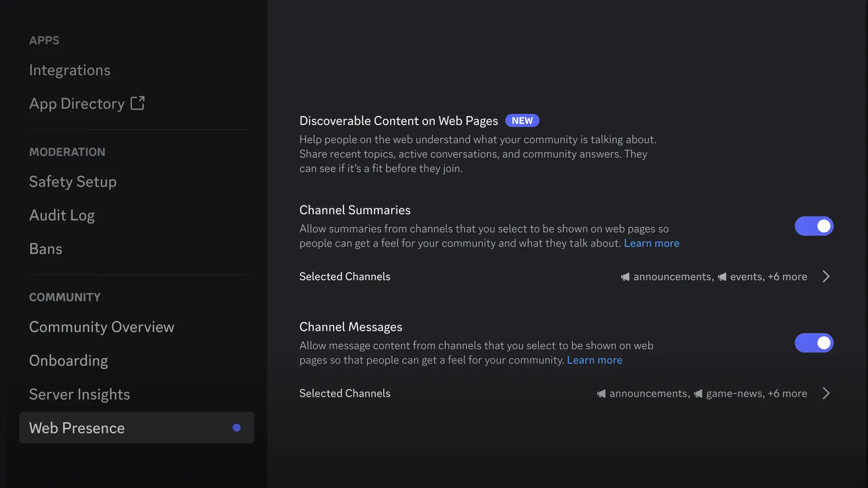Open the Integrations settings page
868x488 pixels.
(70, 70)
